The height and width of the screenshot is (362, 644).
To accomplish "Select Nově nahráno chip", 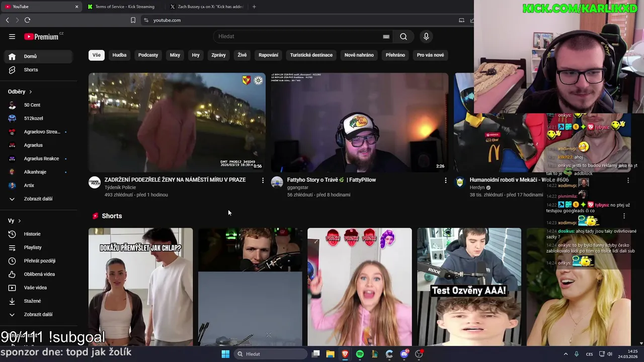I will (359, 55).
